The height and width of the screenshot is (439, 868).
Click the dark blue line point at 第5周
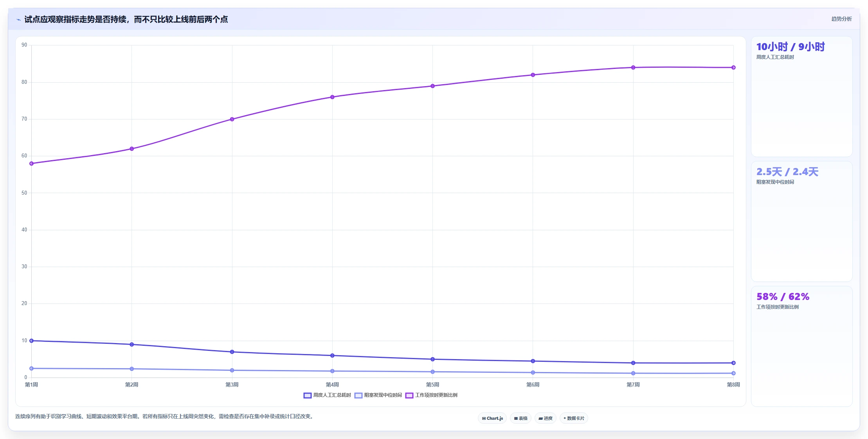(432, 359)
